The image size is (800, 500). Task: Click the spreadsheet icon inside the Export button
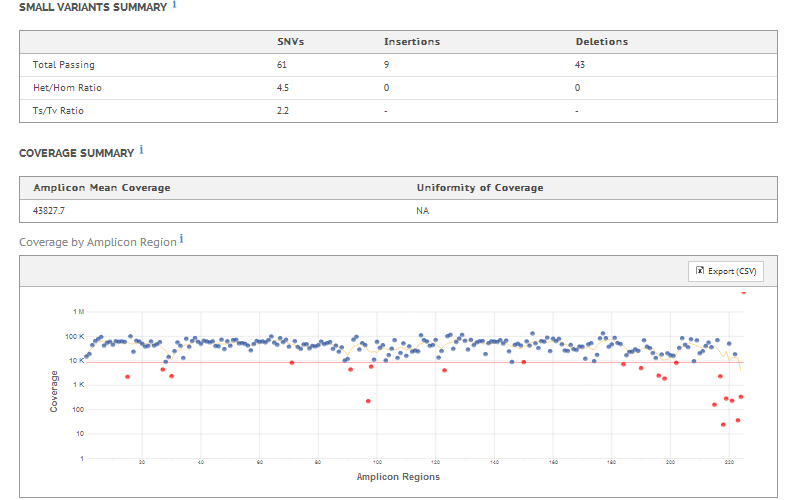click(x=700, y=271)
